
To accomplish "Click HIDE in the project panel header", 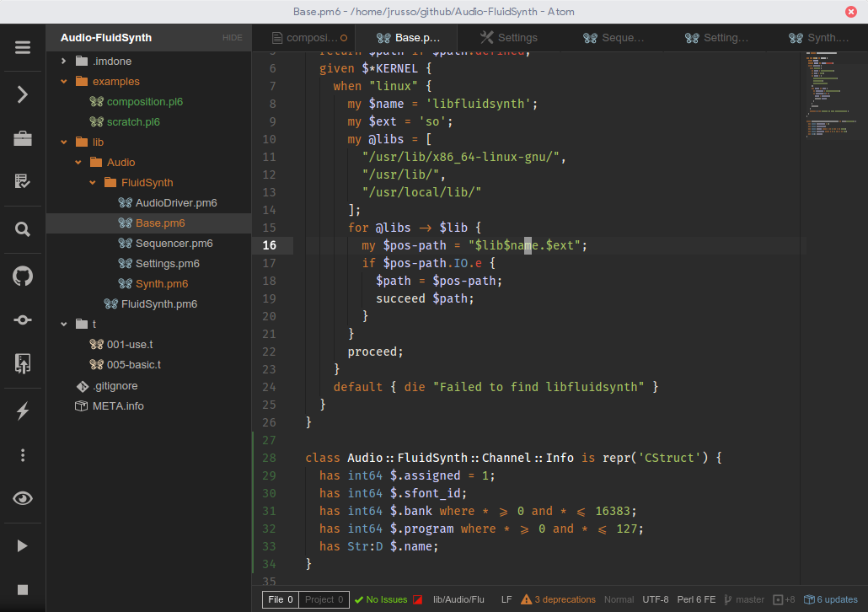I will pyautogui.click(x=232, y=38).
